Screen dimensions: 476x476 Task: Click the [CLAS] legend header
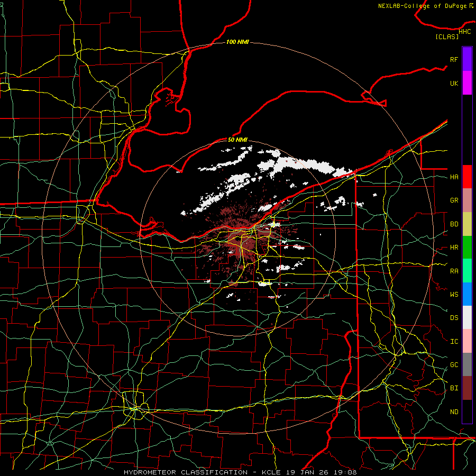pyautogui.click(x=447, y=36)
